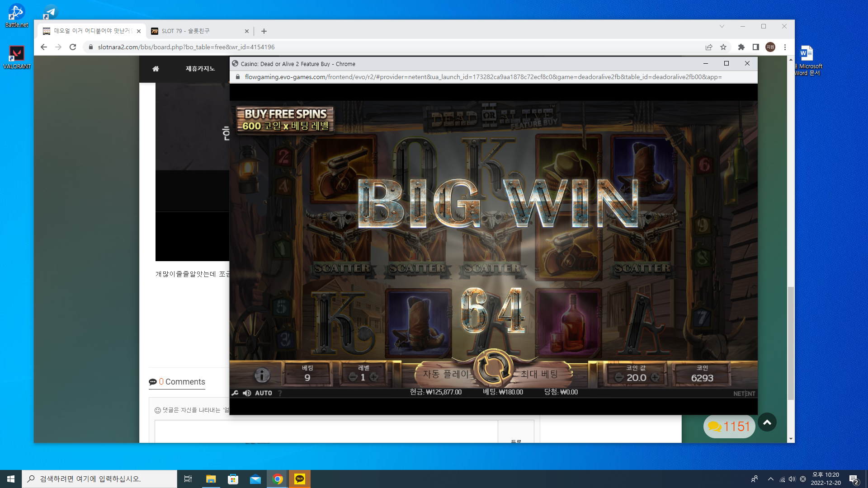This screenshot has width=868, height=488.
Task: Click the comment text input box
Action: pos(326,432)
